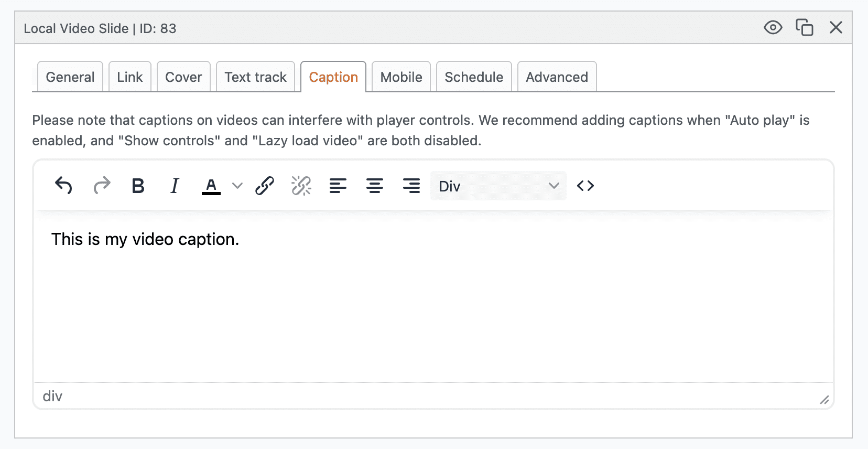
Task: Switch to the General tab
Action: click(x=70, y=77)
